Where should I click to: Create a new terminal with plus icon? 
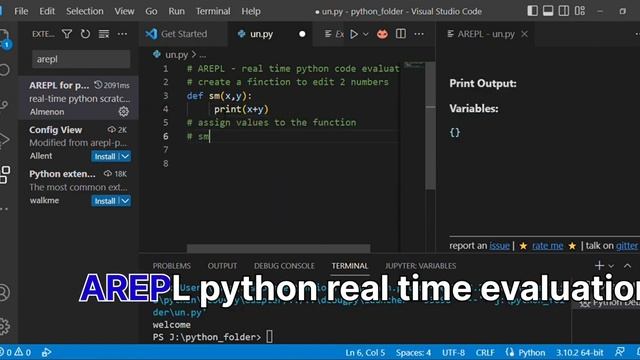599,266
